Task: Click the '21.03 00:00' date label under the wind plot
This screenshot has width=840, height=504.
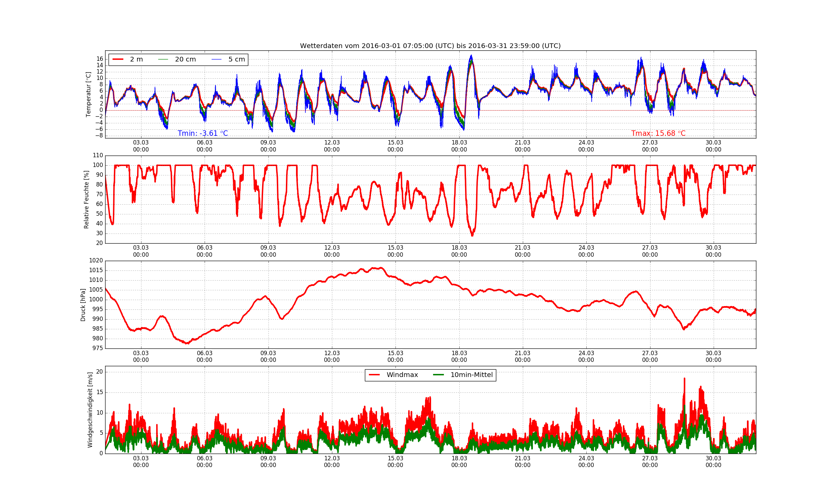Action: [522, 462]
